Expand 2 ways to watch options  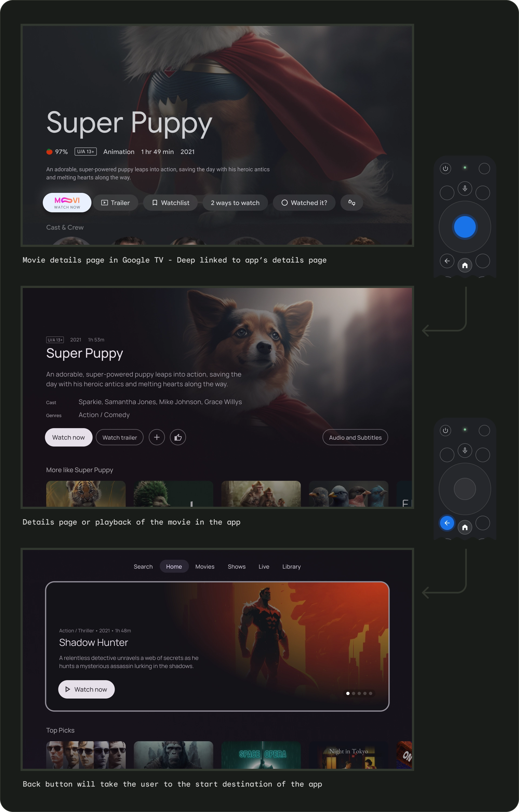pyautogui.click(x=235, y=202)
